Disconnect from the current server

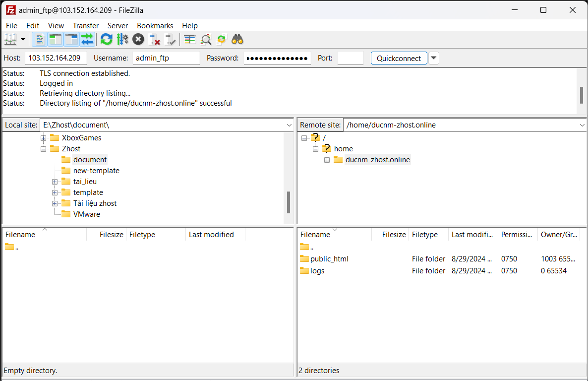tap(155, 39)
